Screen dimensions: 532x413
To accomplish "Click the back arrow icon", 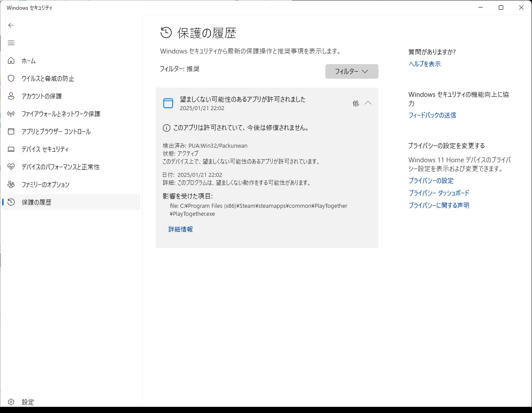I will (x=11, y=25).
